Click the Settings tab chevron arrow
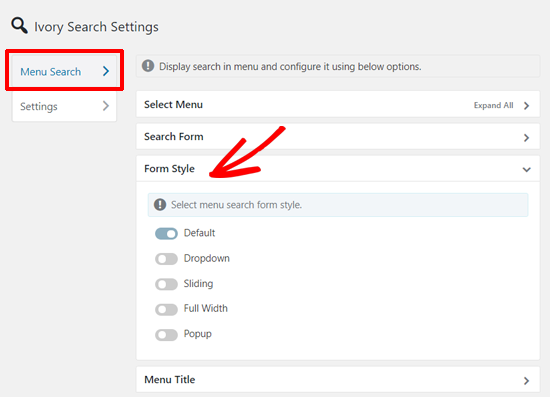 tap(106, 106)
